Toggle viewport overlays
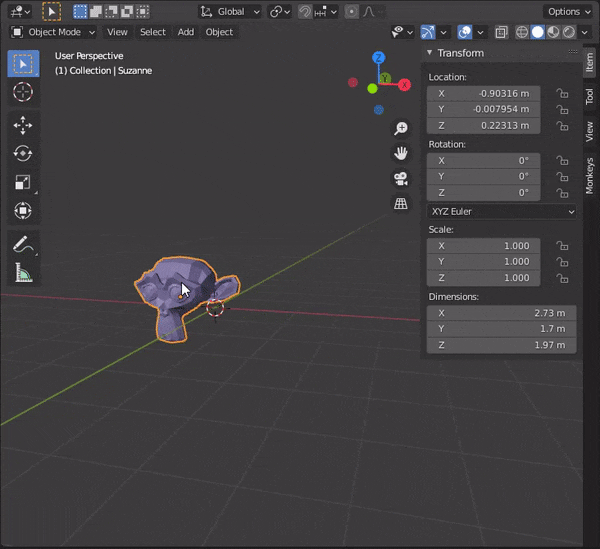This screenshot has height=549, width=600. (x=465, y=33)
